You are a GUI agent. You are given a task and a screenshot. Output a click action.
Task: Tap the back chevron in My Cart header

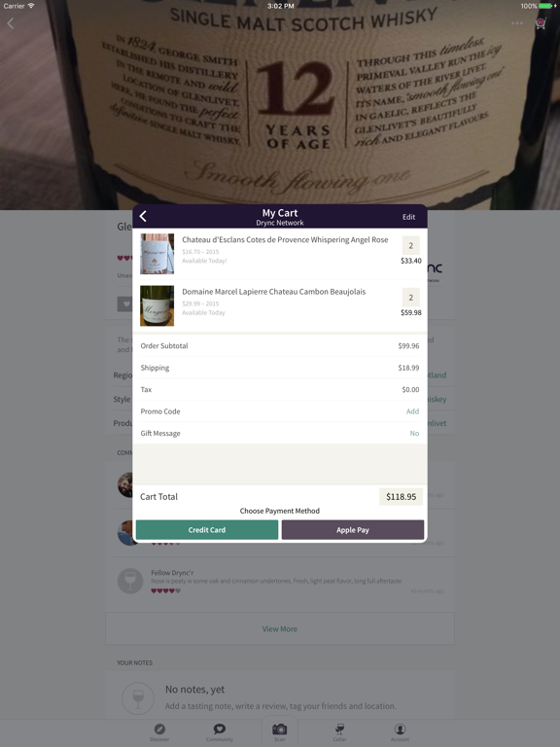click(143, 216)
